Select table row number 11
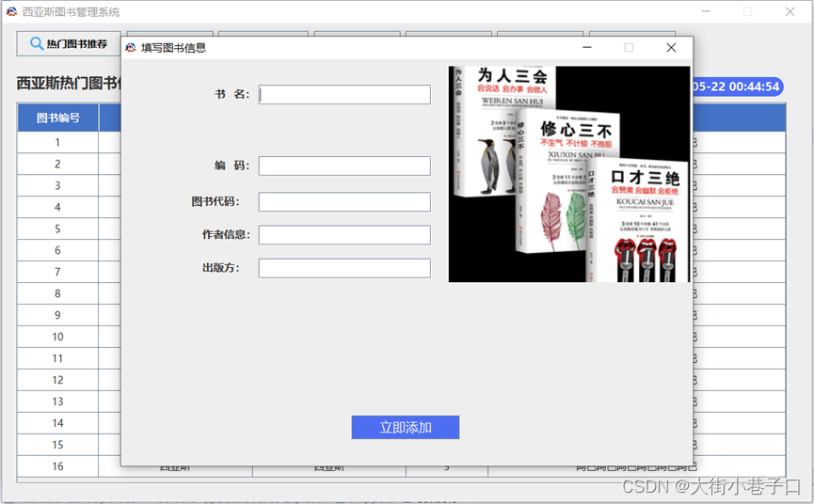 pos(57,358)
